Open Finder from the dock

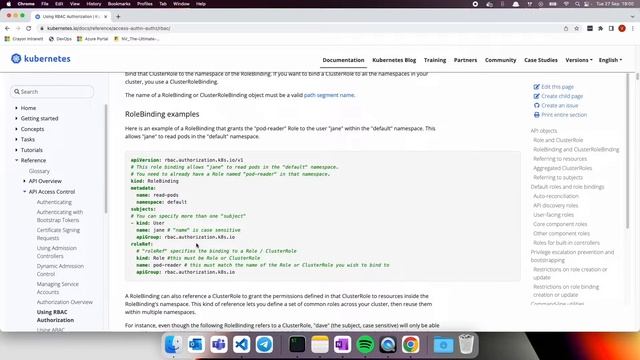pyautogui.click(x=173, y=344)
